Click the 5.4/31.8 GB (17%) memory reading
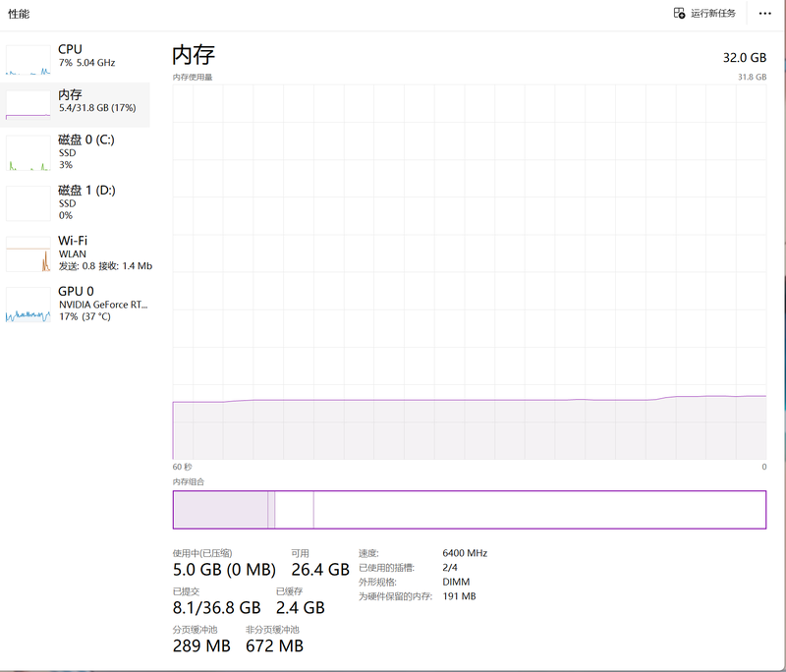 click(97, 108)
